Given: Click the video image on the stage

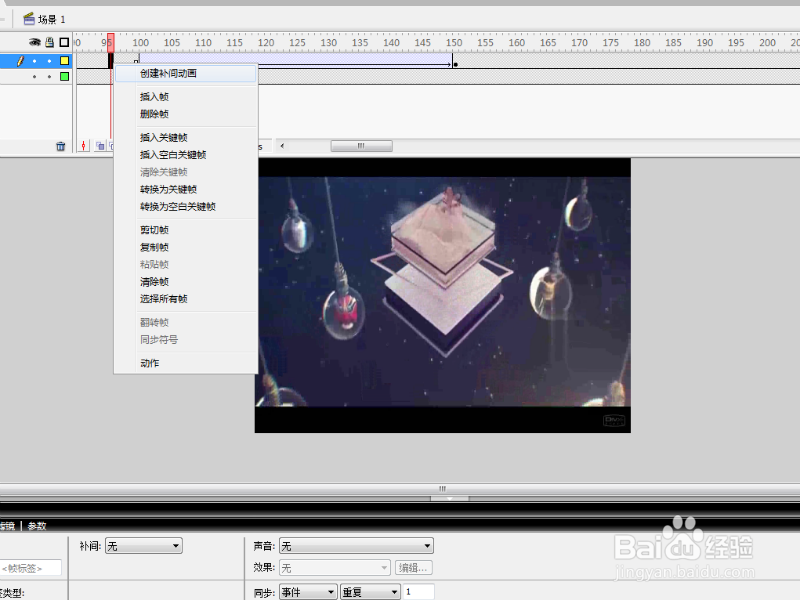Looking at the screenshot, I should click(443, 295).
